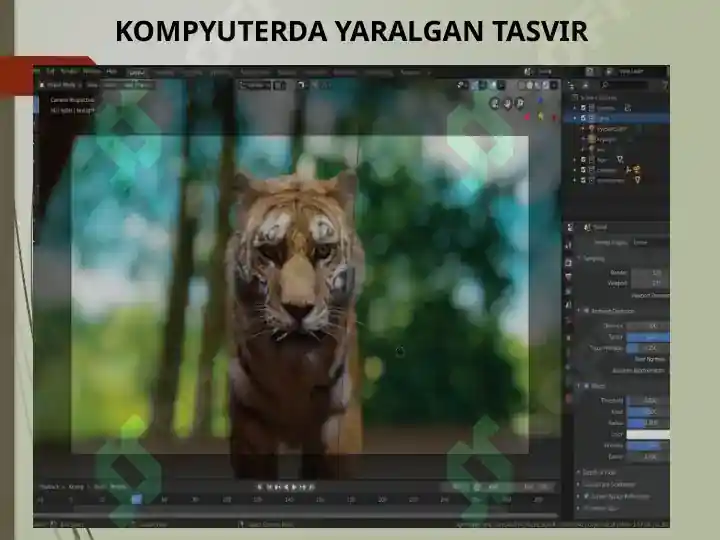The height and width of the screenshot is (540, 720).
Task: Open the Object Mode dropdown
Action: (x=60, y=85)
